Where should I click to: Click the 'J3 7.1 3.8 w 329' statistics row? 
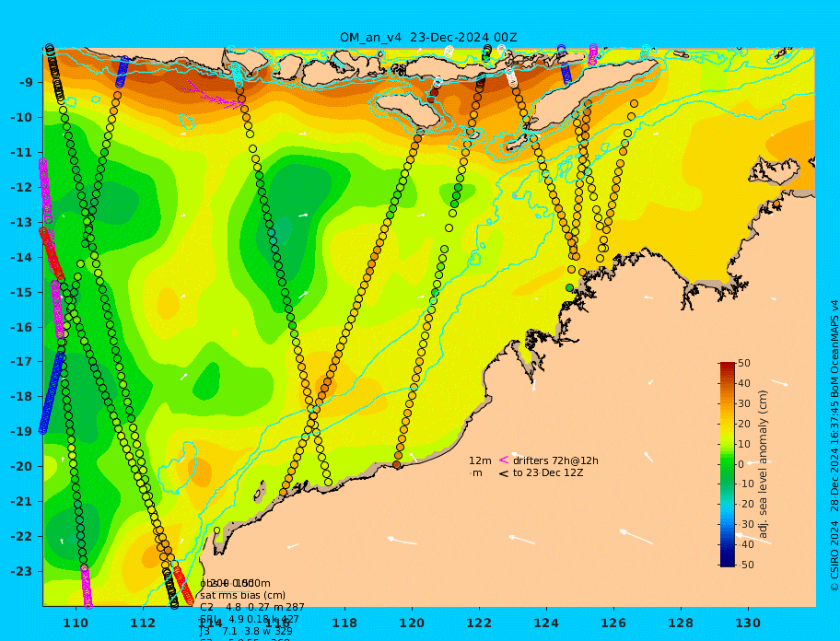[248, 632]
